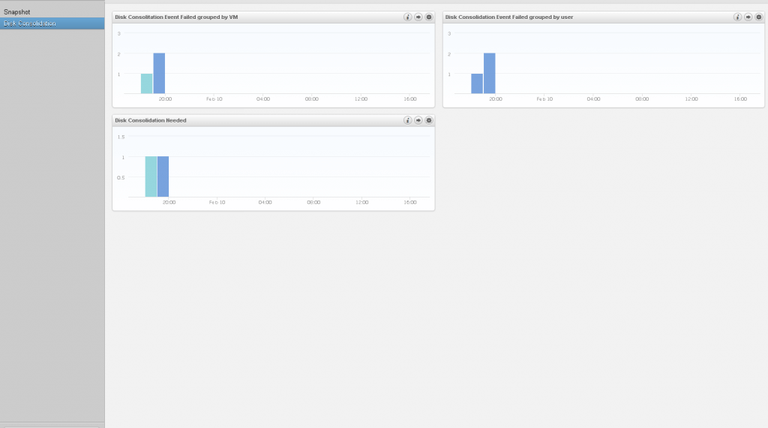Open settings gear of Failed grouped by VM widget

point(429,17)
